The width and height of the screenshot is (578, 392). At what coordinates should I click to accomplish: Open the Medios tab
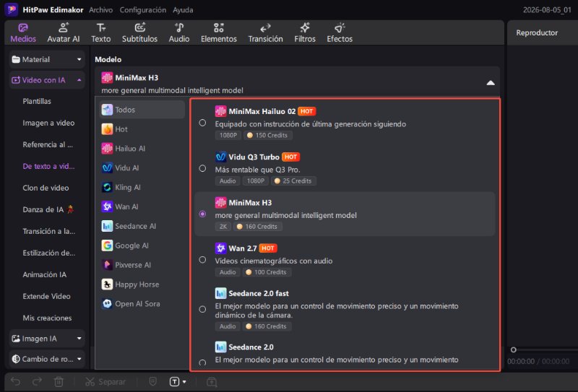(x=23, y=32)
